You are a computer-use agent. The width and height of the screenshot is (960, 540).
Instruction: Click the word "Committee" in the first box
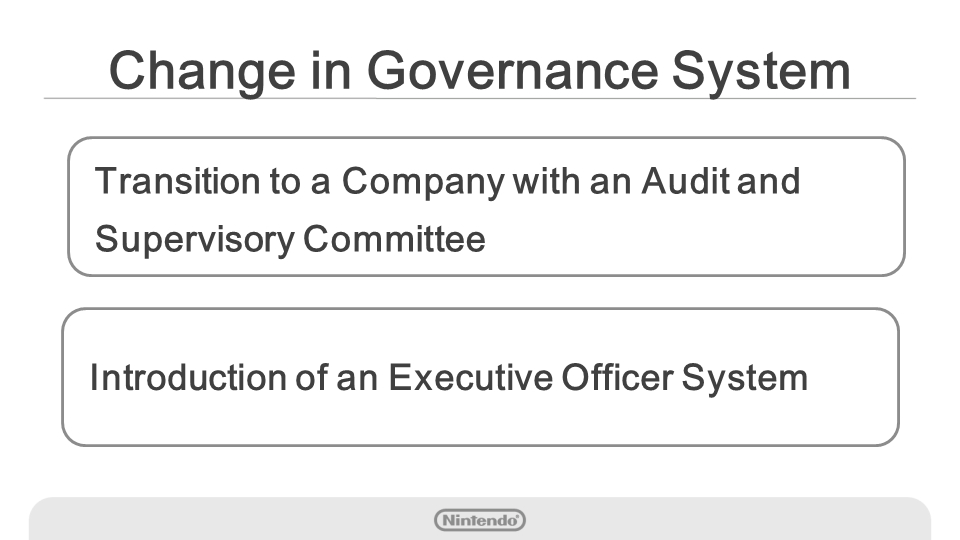pos(394,240)
